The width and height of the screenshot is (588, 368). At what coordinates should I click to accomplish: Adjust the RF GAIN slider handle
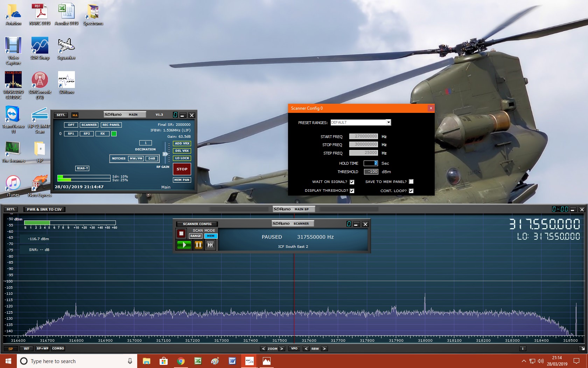click(165, 154)
